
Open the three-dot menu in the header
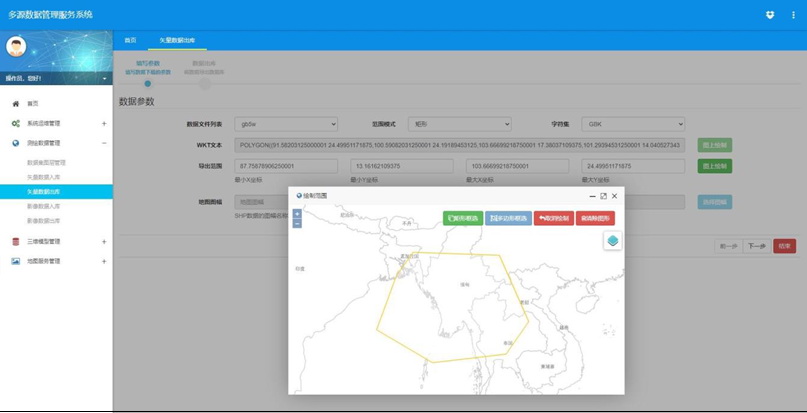point(790,14)
